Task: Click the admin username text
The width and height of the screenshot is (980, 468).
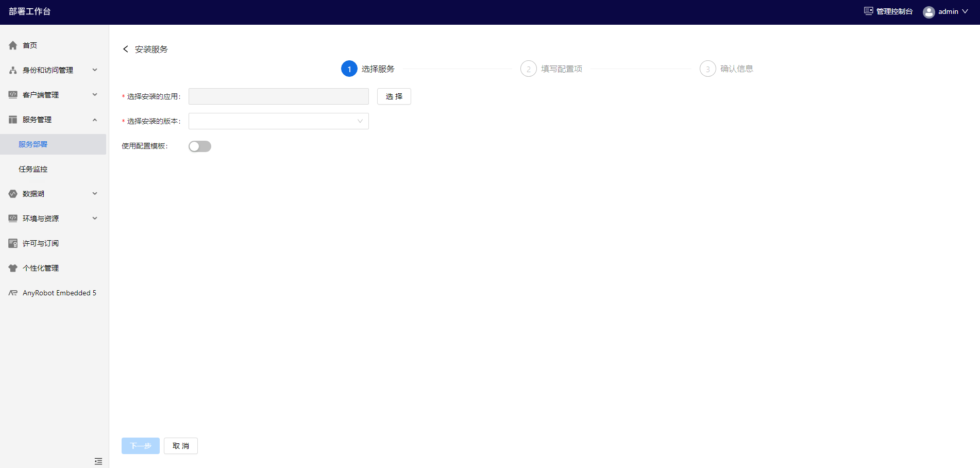Action: click(x=948, y=11)
